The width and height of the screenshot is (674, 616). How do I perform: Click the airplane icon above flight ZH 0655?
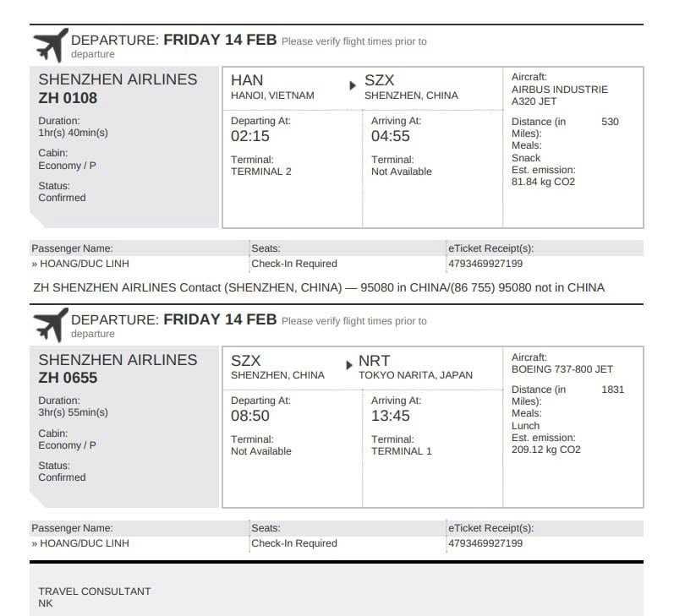coord(50,324)
